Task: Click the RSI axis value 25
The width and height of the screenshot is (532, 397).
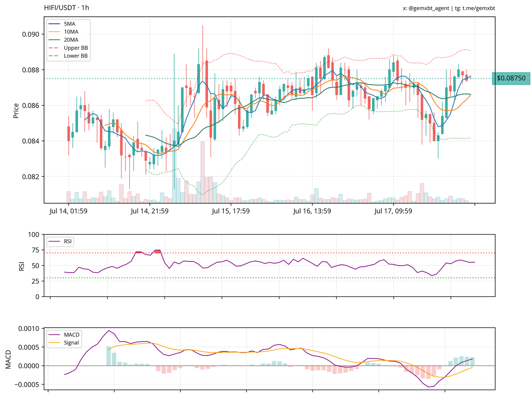Action: click(36, 281)
